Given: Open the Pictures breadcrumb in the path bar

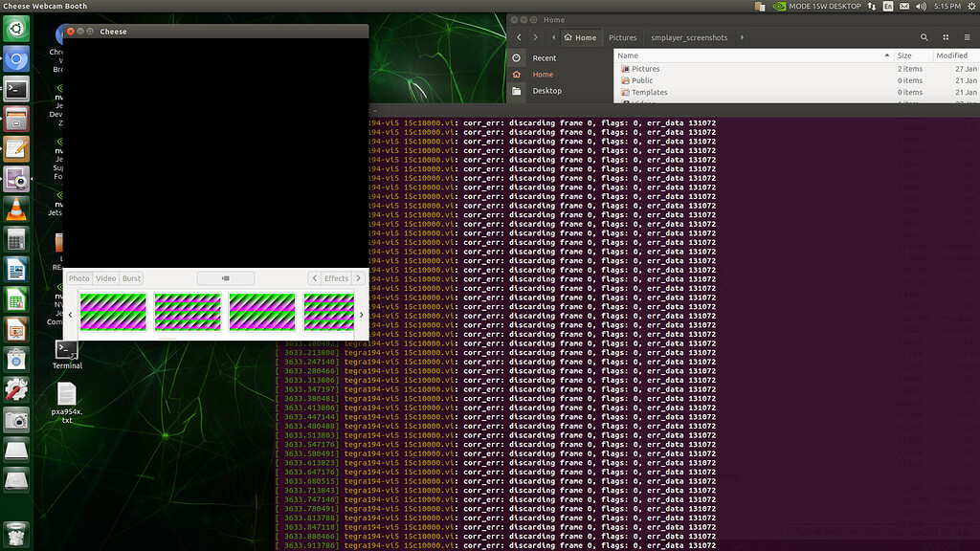Looking at the screenshot, I should [x=623, y=37].
